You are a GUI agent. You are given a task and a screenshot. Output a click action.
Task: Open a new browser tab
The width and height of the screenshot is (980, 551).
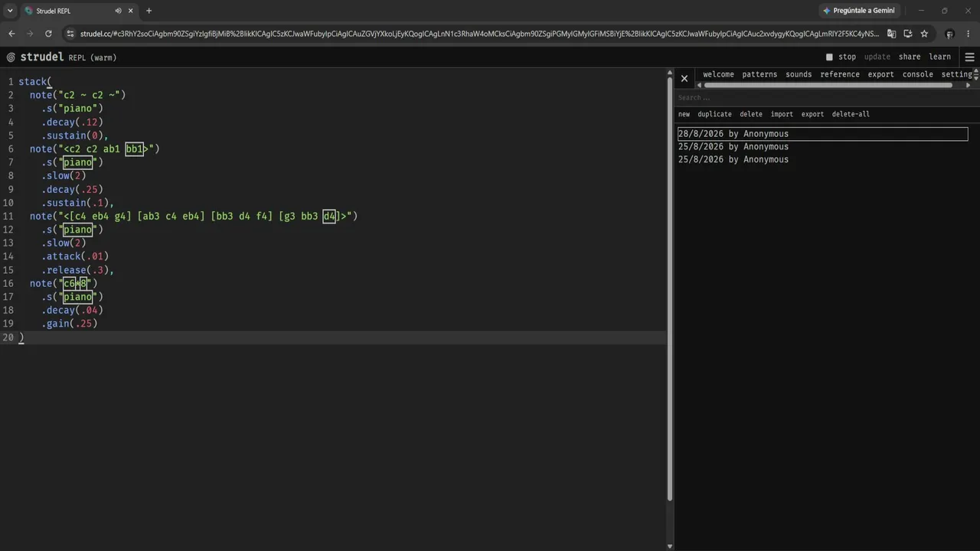coord(149,11)
